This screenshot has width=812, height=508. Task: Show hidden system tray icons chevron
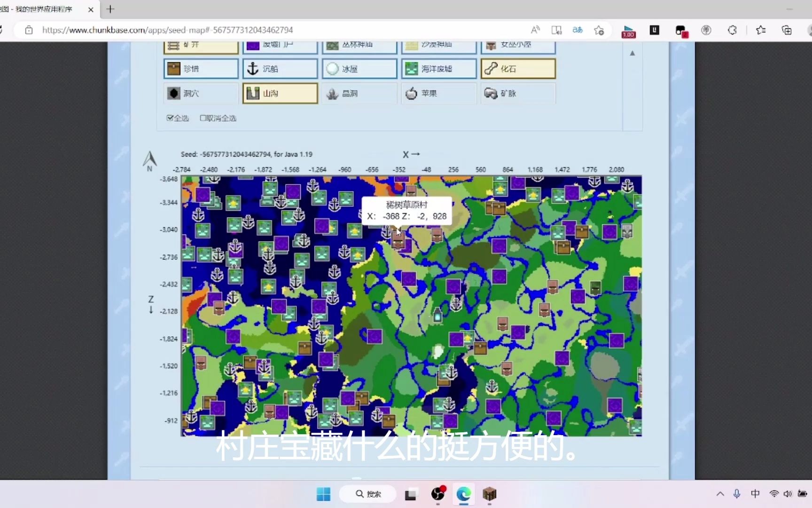pos(720,494)
